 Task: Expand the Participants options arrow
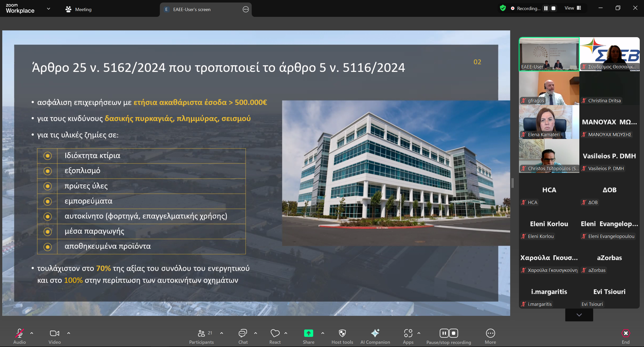(222, 333)
